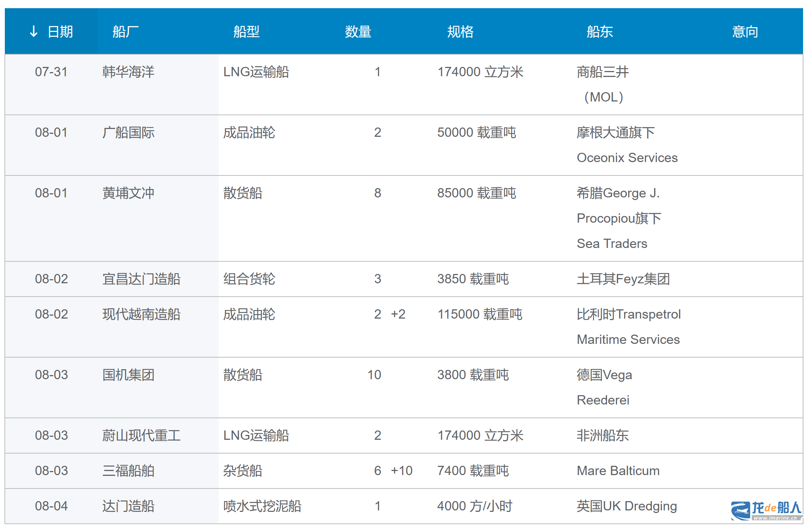Select 喷水式挖泥船 ship type cell
The height and width of the screenshot is (529, 812).
pyautogui.click(x=262, y=506)
